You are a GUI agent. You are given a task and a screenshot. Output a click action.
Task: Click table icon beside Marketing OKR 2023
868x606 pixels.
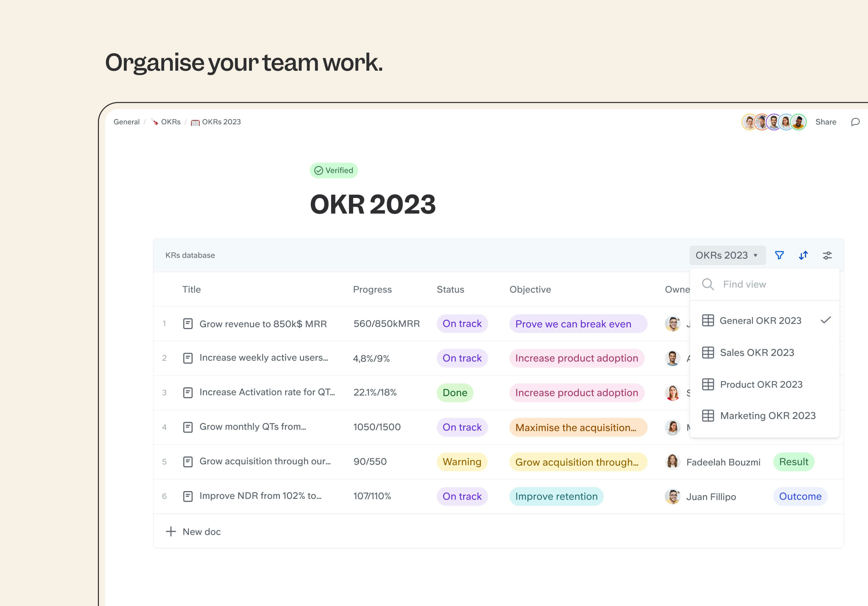pyautogui.click(x=708, y=416)
